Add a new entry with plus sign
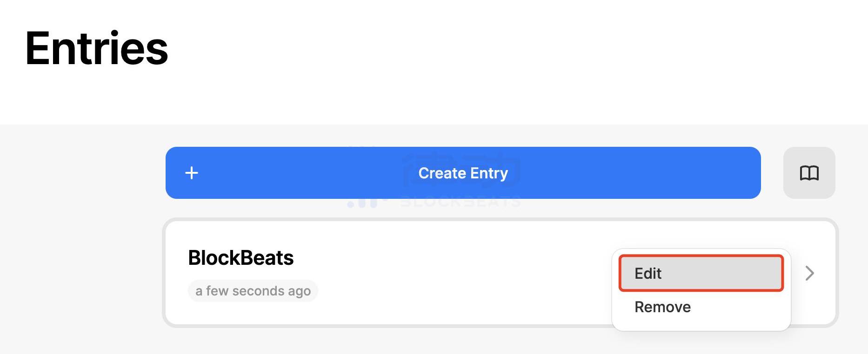The width and height of the screenshot is (868, 354). tap(192, 173)
